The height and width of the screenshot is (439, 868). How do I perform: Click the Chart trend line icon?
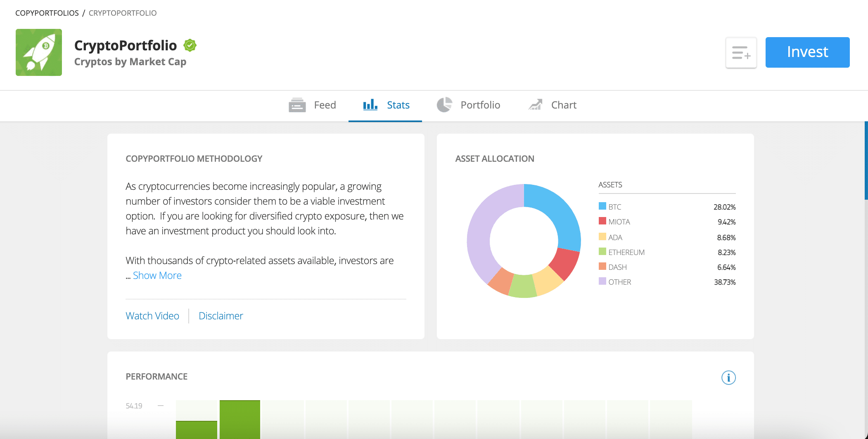pos(535,105)
